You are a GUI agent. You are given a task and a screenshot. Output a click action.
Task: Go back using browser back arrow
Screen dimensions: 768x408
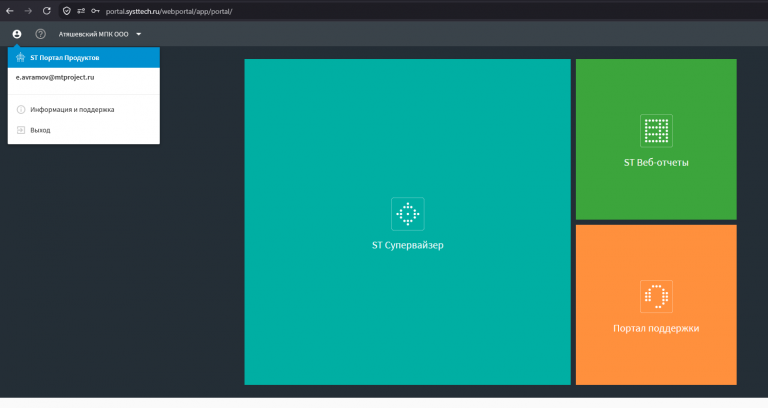tap(10, 11)
